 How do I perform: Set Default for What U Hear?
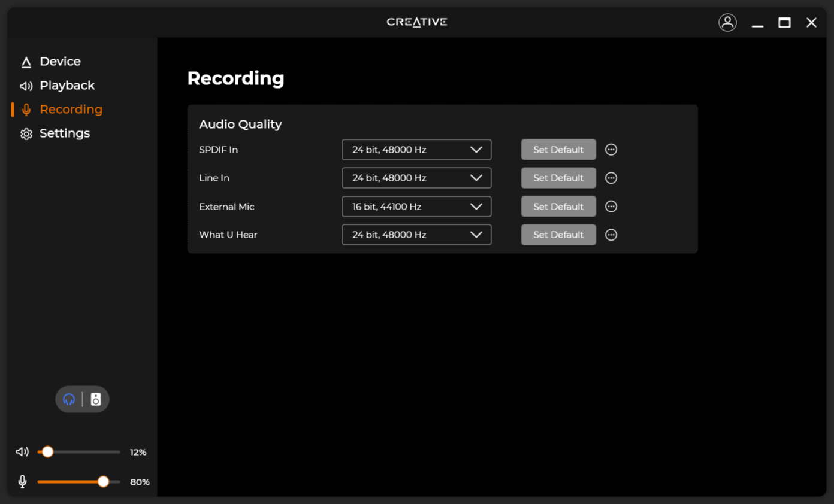point(558,235)
